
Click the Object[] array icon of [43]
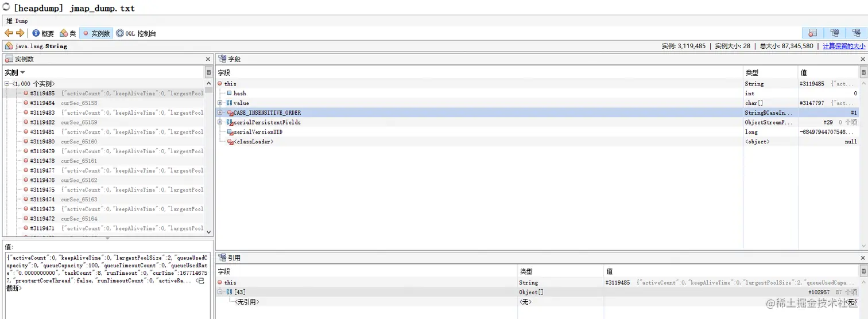229,292
